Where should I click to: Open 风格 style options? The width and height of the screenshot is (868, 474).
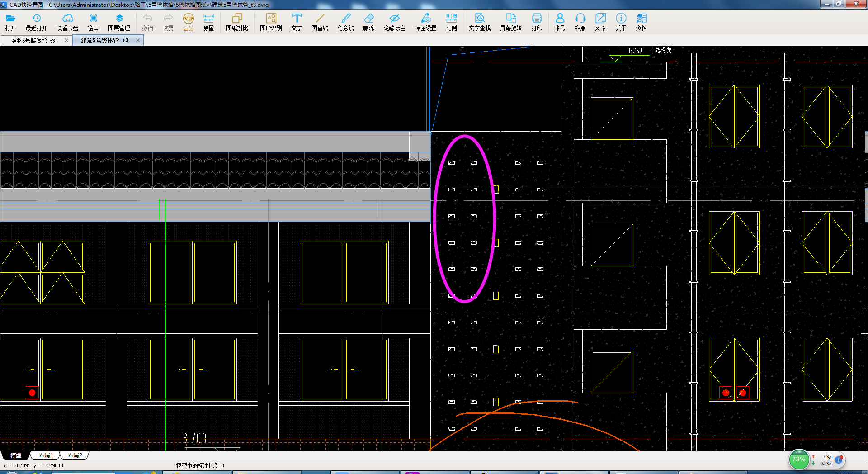coord(600,22)
